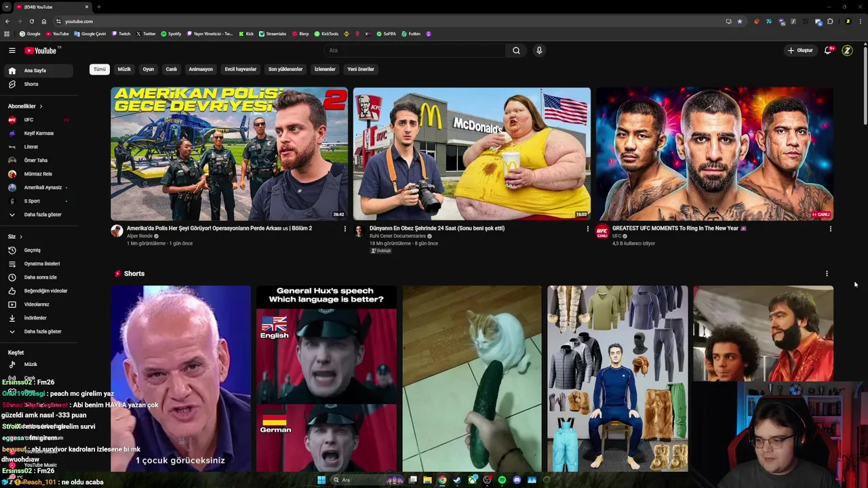Viewport: 868px width, 488px height.
Task: Open Twitch bookmark in bookmarks bar
Action: coord(121,34)
